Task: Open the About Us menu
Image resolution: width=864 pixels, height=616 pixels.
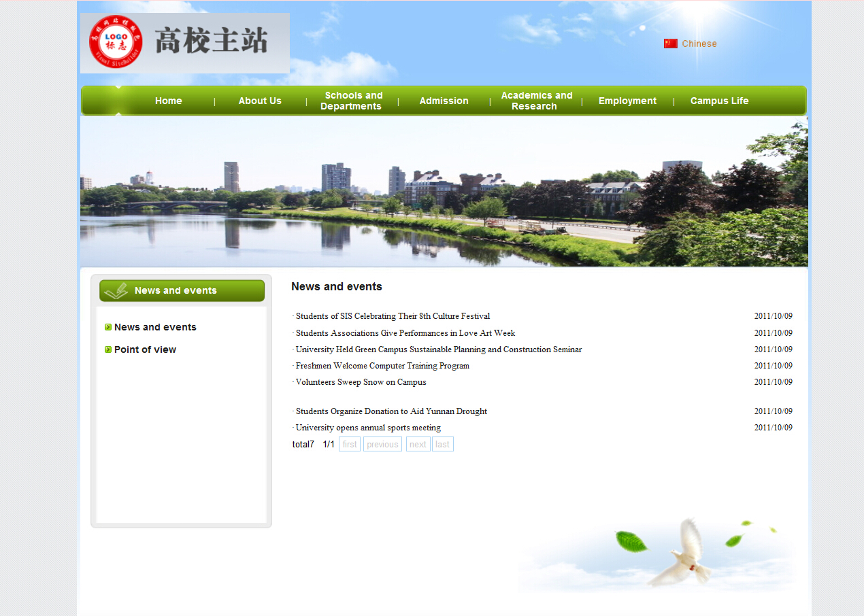Action: pyautogui.click(x=260, y=101)
